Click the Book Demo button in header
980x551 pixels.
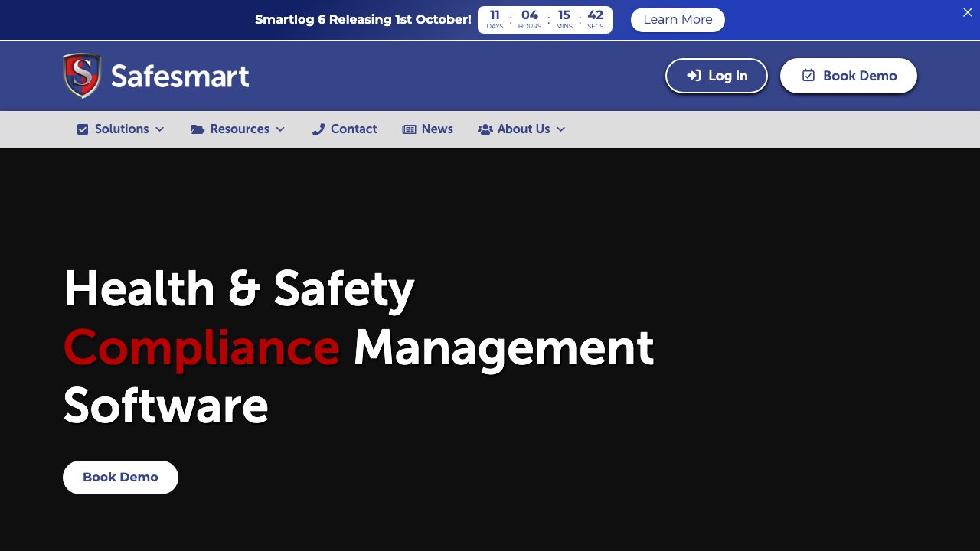click(x=848, y=76)
